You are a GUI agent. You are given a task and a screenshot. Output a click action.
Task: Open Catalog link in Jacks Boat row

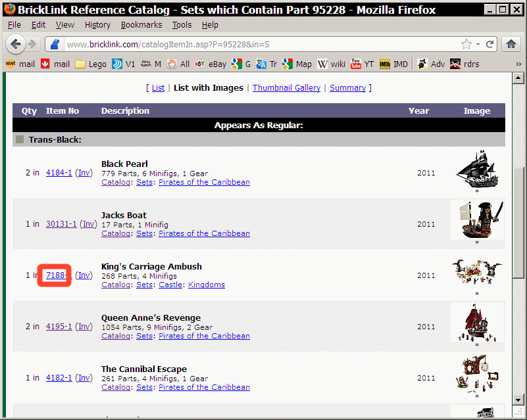coord(116,233)
